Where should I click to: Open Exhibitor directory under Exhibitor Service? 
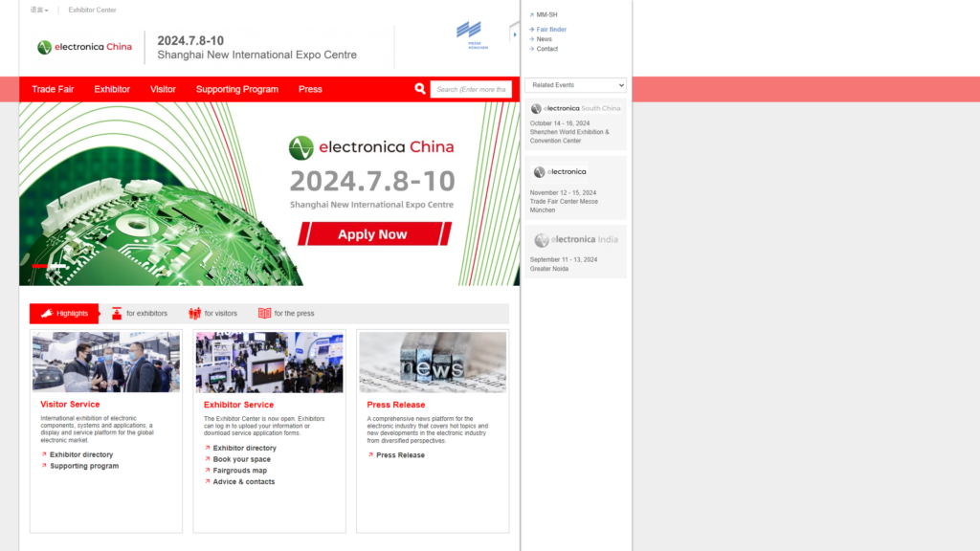click(x=244, y=448)
